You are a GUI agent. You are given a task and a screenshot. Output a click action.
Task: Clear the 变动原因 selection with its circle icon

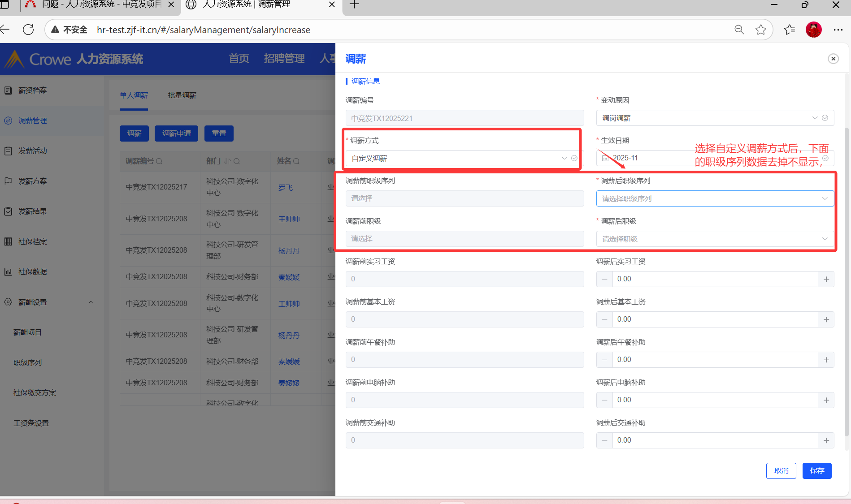tap(825, 118)
